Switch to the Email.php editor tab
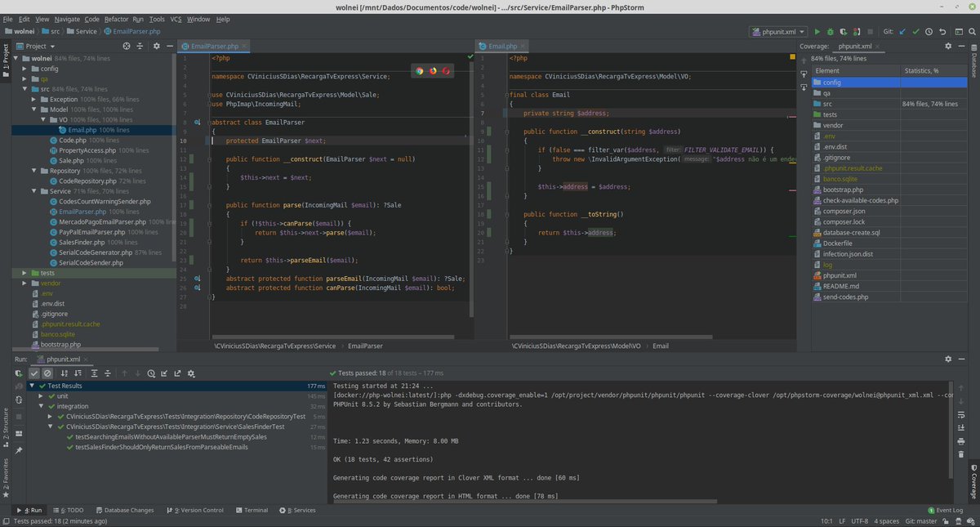The width and height of the screenshot is (980, 527). 502,47
